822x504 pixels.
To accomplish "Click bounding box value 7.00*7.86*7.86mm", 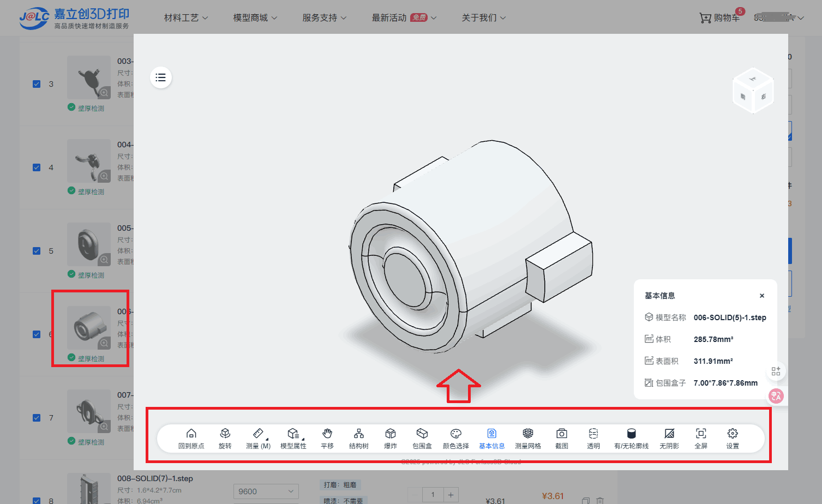I will pyautogui.click(x=725, y=383).
